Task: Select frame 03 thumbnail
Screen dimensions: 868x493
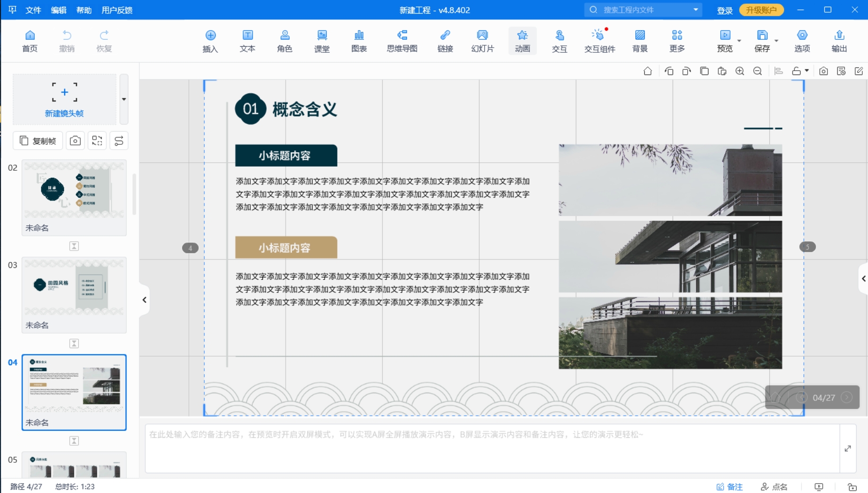Action: click(74, 295)
